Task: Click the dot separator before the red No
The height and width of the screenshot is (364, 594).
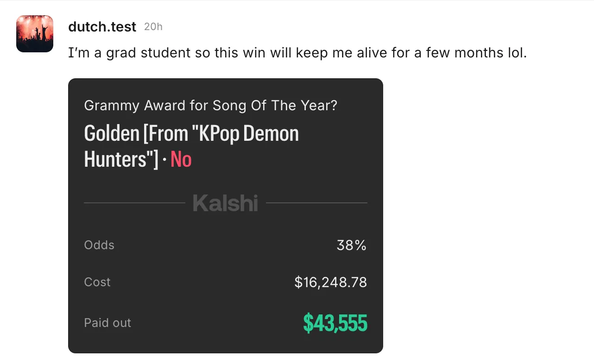Action: tap(164, 160)
